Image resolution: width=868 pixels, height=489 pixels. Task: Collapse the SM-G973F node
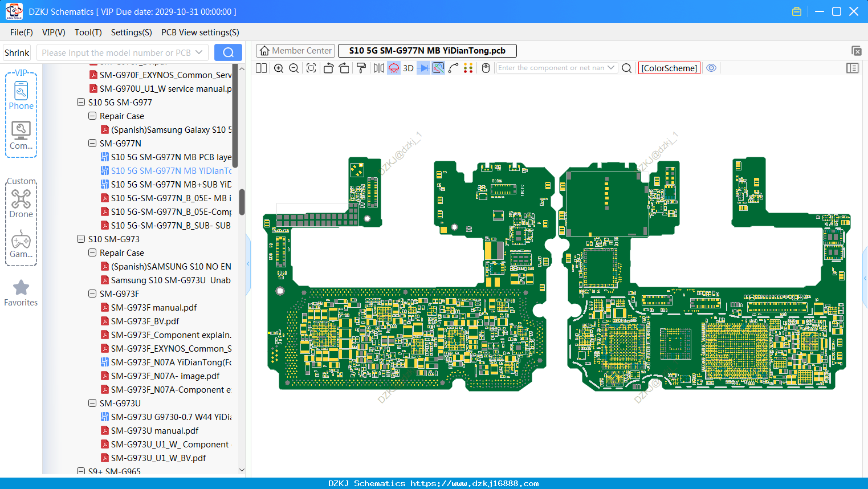[x=92, y=294]
